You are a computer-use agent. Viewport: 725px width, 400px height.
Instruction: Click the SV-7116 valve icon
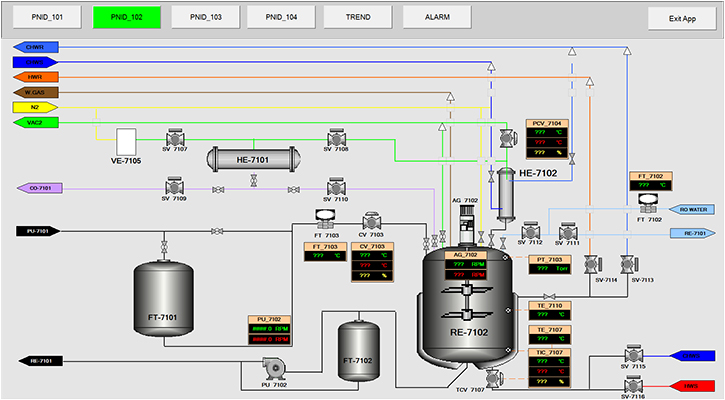(x=633, y=385)
